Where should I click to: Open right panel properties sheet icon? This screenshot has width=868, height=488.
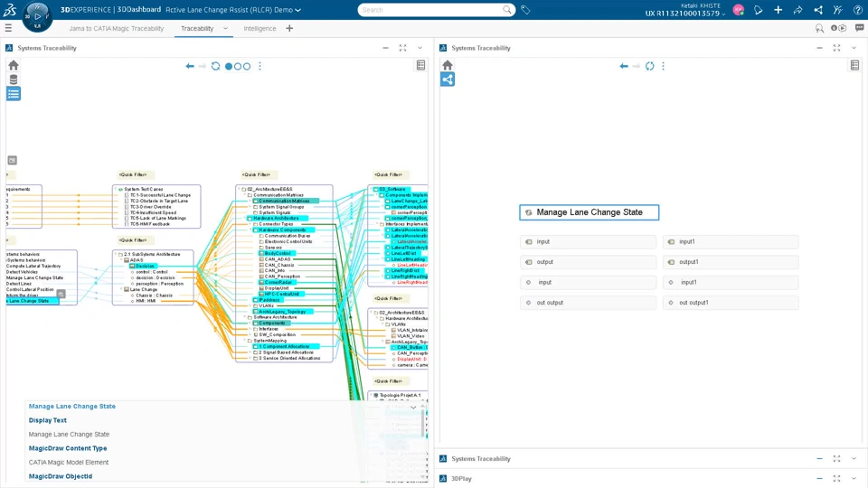pyautogui.click(x=854, y=65)
